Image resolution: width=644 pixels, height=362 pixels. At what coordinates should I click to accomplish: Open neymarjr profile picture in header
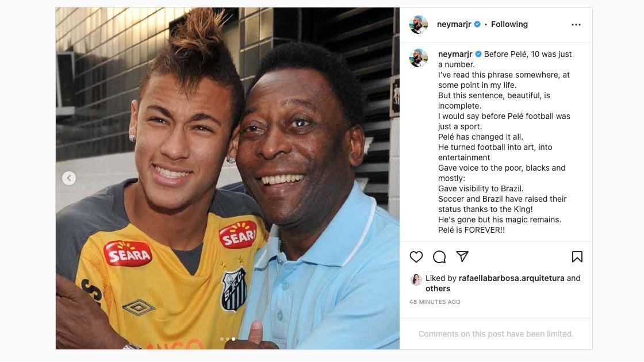pyautogui.click(x=419, y=25)
